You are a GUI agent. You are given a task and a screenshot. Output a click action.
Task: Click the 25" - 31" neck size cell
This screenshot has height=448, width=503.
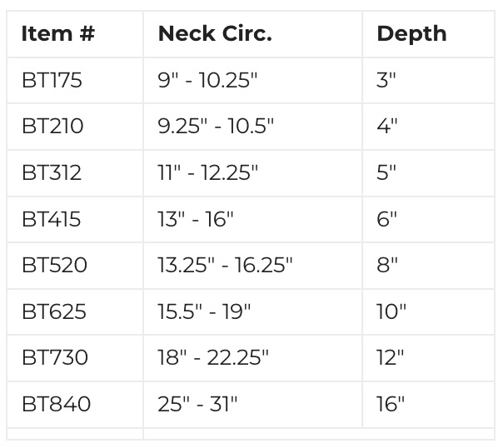197,405
